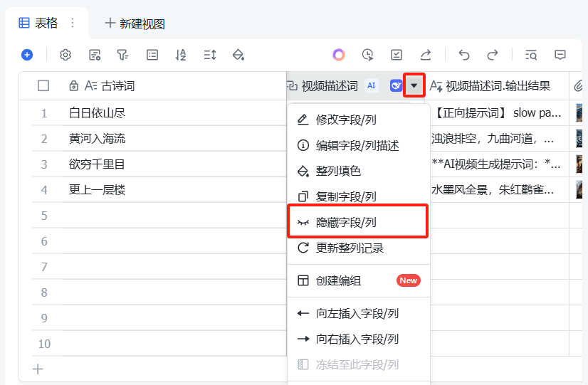Click the add new row plus button

[x=38, y=369]
